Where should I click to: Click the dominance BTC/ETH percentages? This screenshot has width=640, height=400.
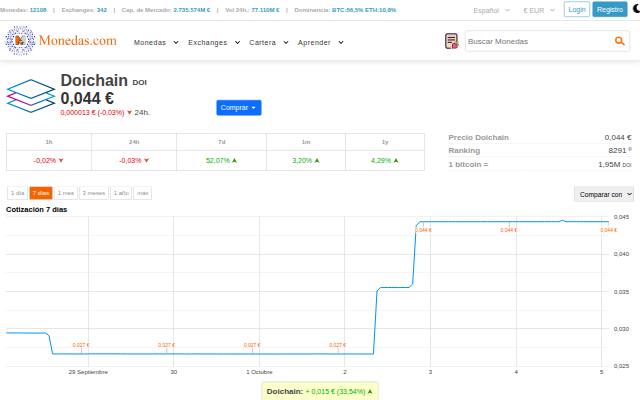click(x=364, y=10)
